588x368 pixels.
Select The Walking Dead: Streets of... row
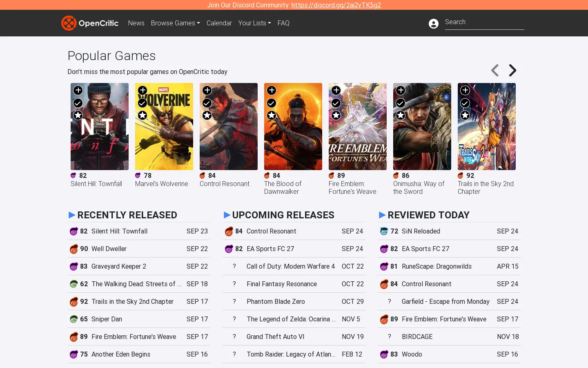point(139,284)
